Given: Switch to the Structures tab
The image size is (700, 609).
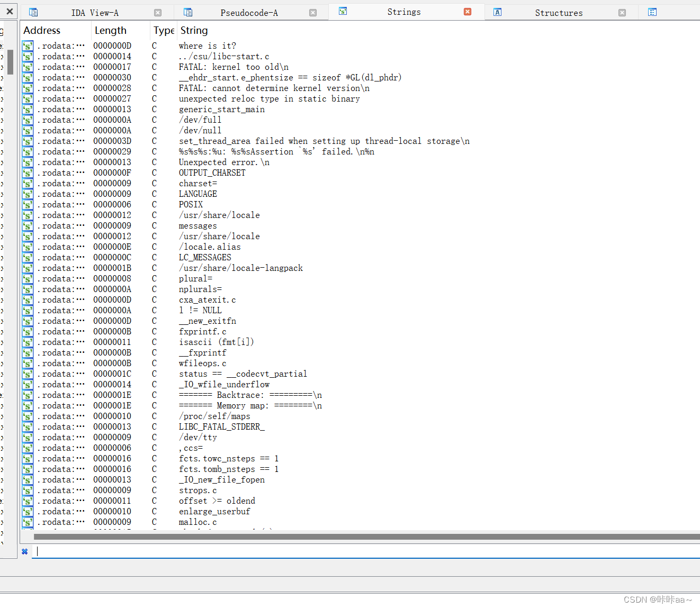Looking at the screenshot, I should coord(559,12).
